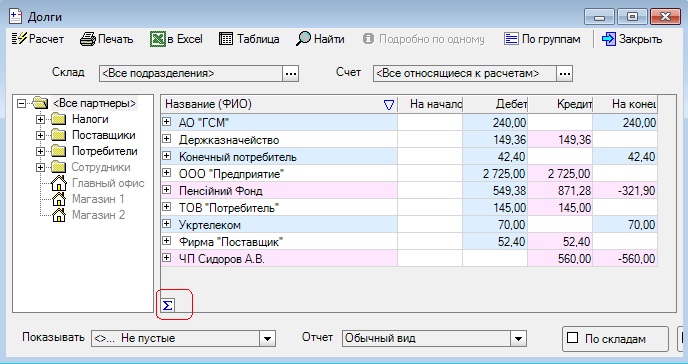Expand the Пенсійний Фонд row
This screenshot has height=364, width=688.
click(167, 189)
